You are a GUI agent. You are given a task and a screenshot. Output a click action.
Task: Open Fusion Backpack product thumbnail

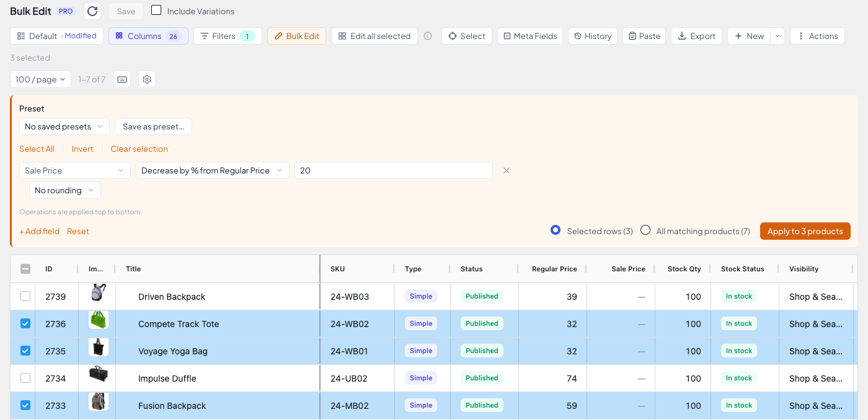point(99,402)
